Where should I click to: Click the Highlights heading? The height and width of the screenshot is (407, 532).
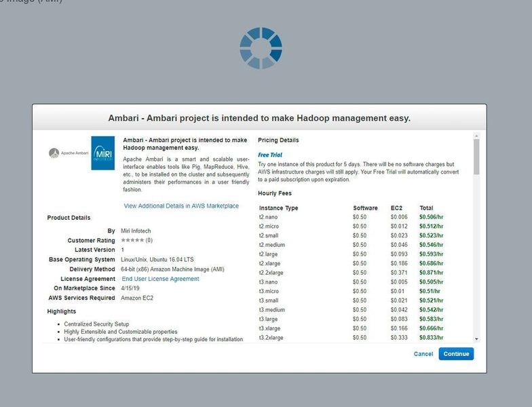[x=61, y=311]
